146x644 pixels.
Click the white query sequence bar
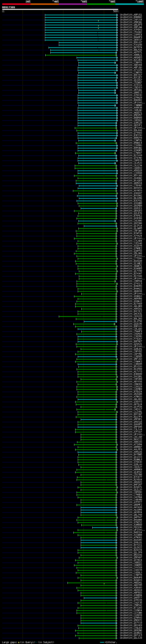coord(60,9)
